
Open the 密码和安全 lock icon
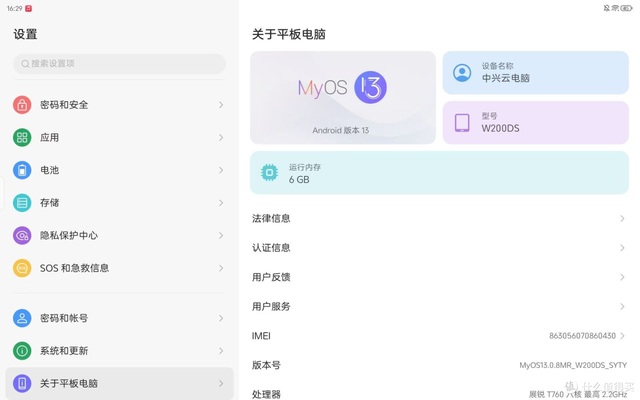coord(22,105)
